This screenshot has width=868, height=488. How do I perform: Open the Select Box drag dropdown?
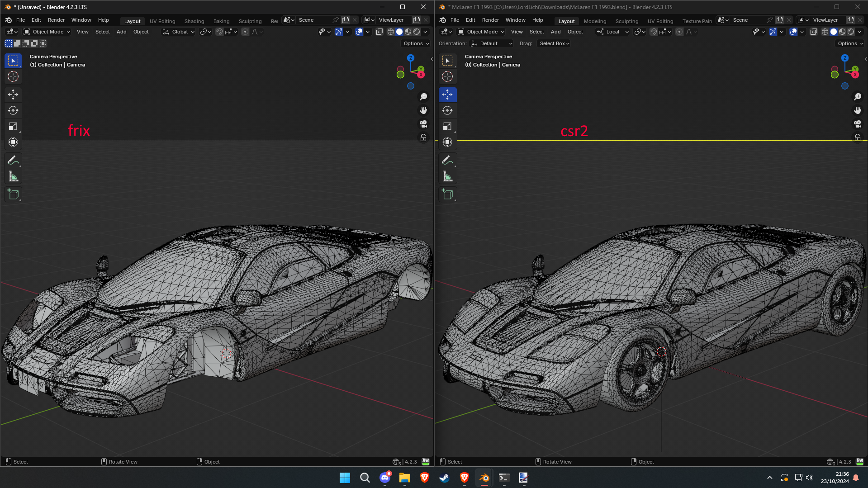[x=554, y=43]
